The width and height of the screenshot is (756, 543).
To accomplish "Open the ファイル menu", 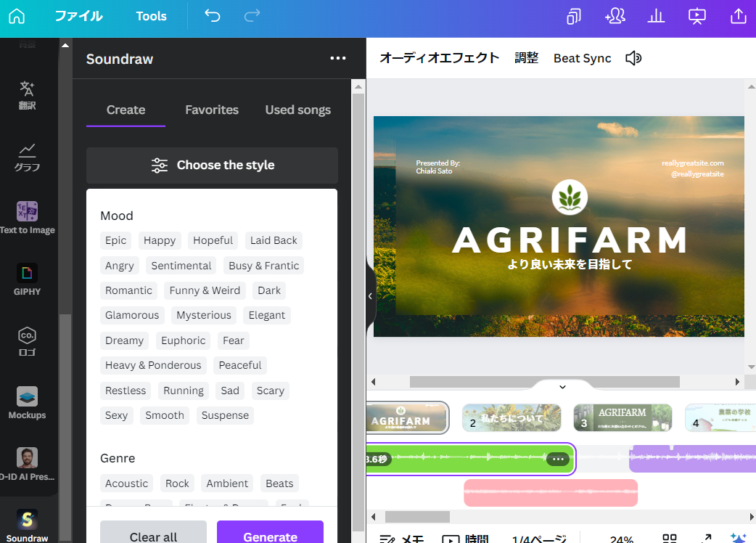I will click(78, 16).
